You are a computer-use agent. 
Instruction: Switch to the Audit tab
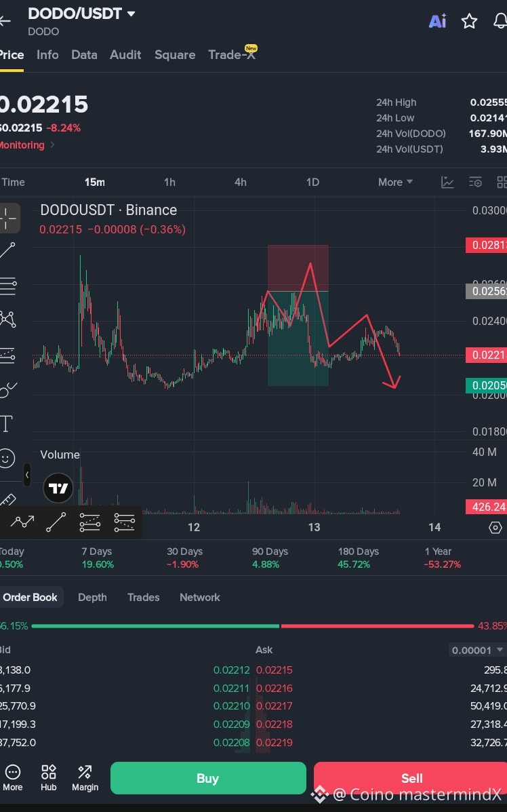[x=125, y=55]
